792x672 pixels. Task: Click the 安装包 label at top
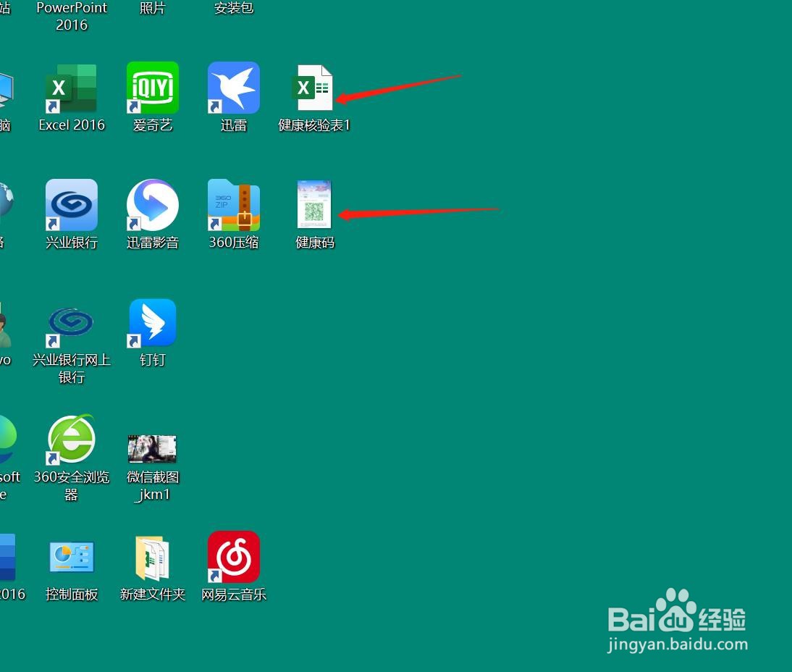click(x=233, y=7)
